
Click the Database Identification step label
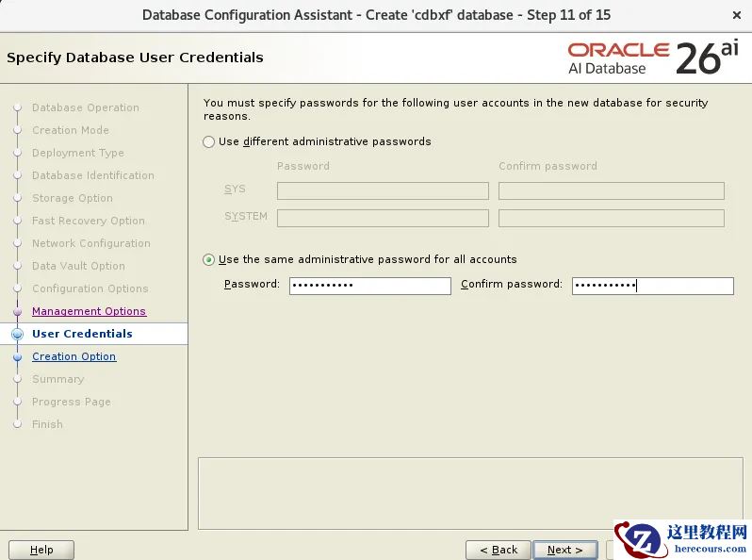pyautogui.click(x=93, y=175)
